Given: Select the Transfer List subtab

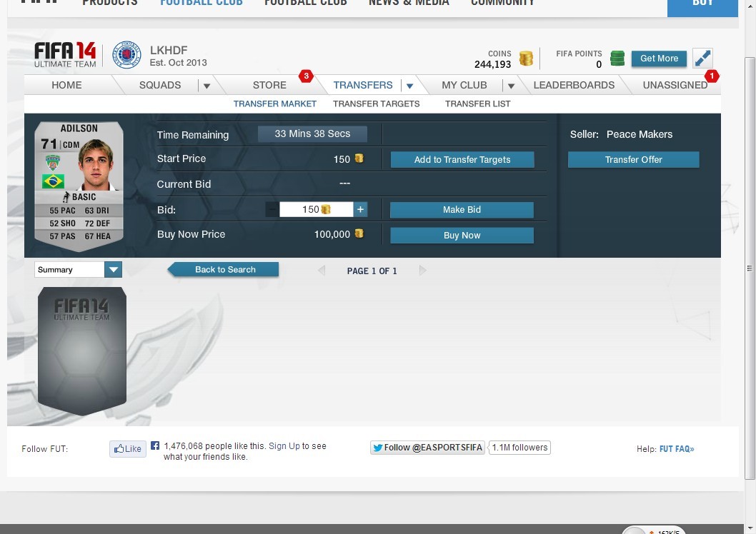Looking at the screenshot, I should point(477,104).
